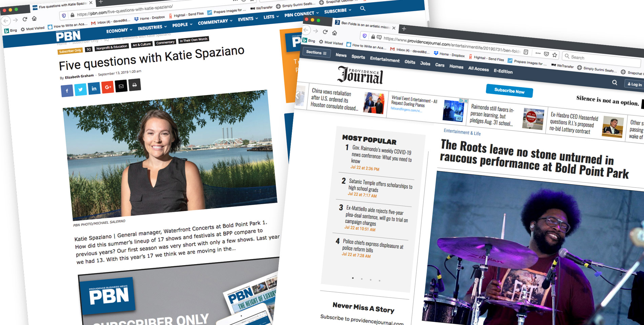Viewport: 644px width, 325px height.
Task: Open the COMMENTARY dropdown on PBN
Action: coord(215,22)
